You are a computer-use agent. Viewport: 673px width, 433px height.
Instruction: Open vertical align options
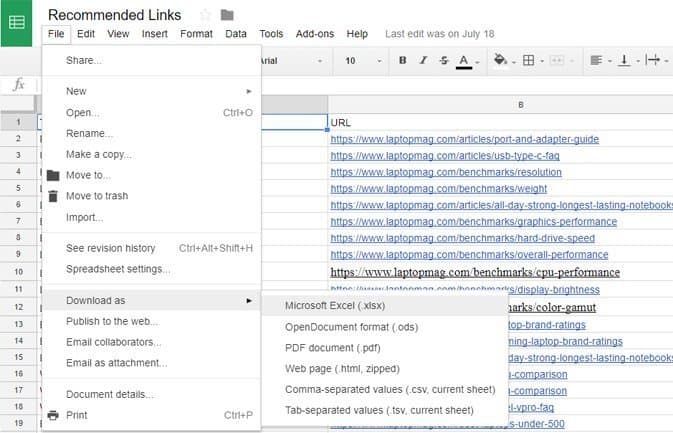[624, 61]
